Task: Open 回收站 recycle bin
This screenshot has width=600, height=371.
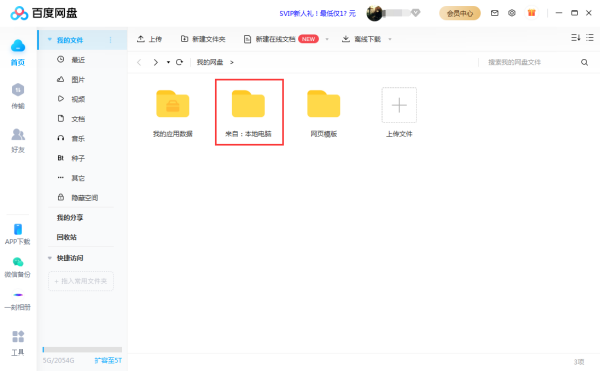Action: click(x=67, y=237)
